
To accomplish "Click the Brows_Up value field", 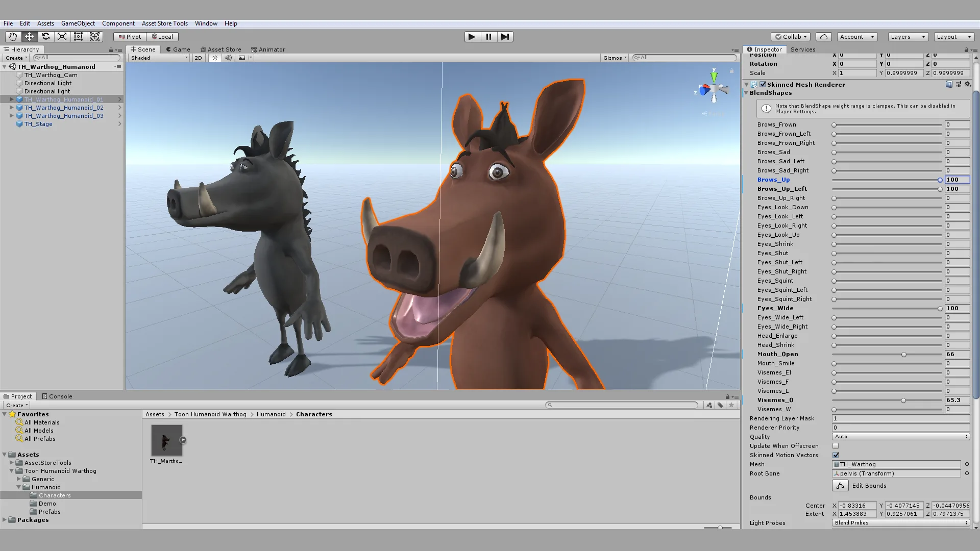I will [x=957, y=180].
